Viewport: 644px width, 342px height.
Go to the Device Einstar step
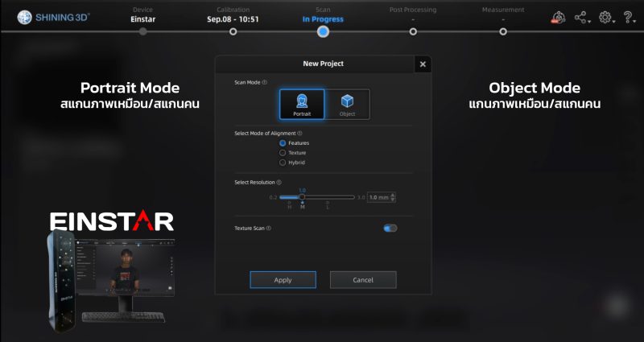point(143,14)
